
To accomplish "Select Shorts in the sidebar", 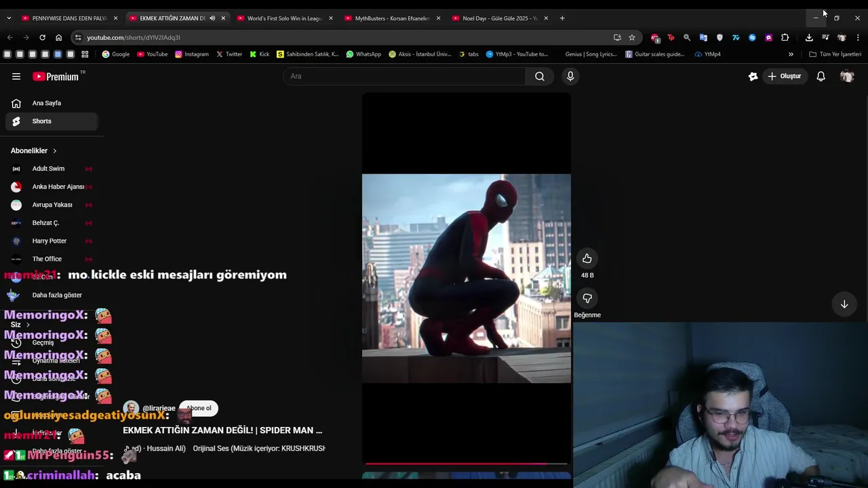I will click(x=52, y=121).
